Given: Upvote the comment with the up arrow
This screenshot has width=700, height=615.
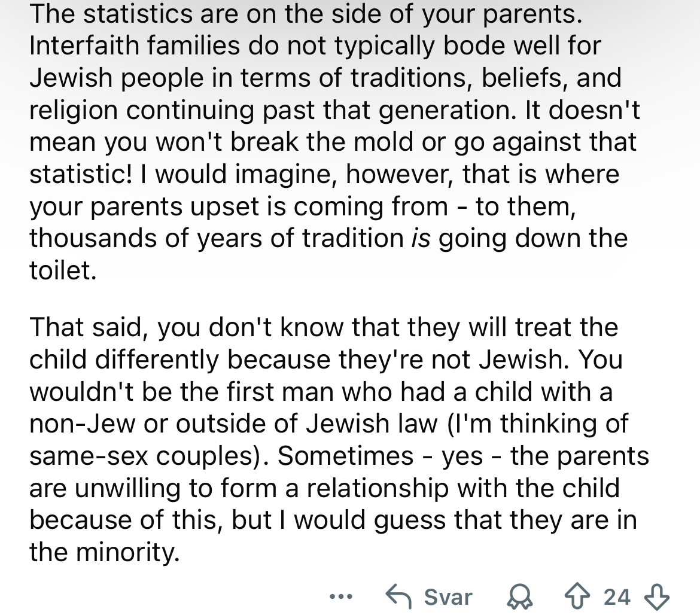Looking at the screenshot, I should click(577, 596).
